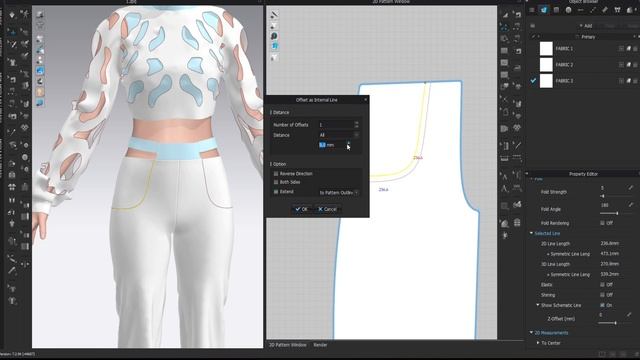The image size is (640, 360).
Task: Toggle Show Schematic Line On checkbox
Action: [602, 305]
